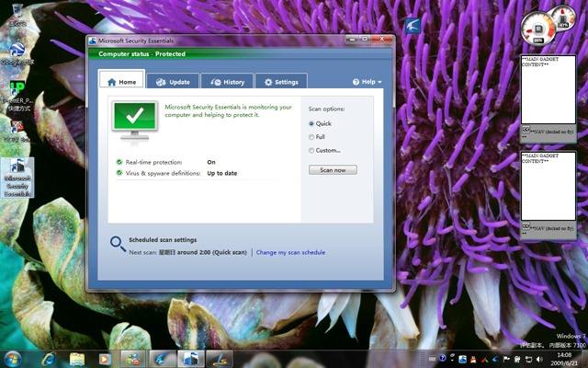Click the Virus & spyware definitions check icon
588x368 pixels.
pyautogui.click(x=119, y=173)
